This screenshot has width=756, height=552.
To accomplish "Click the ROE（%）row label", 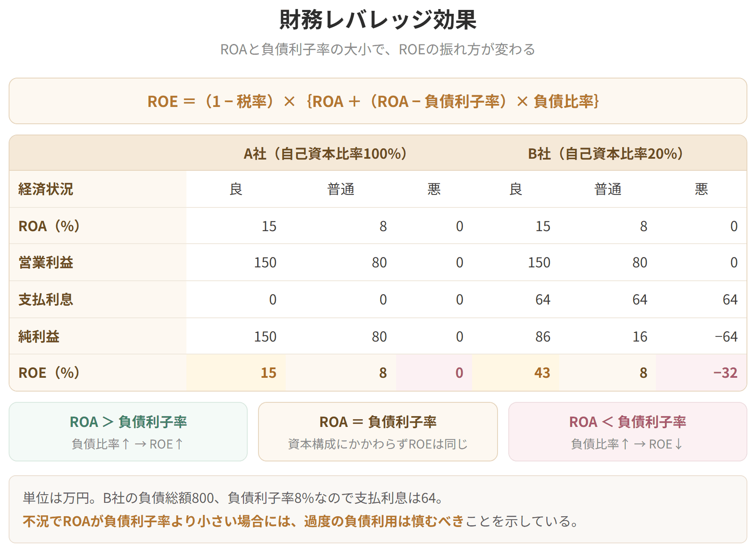I will pos(49,373).
